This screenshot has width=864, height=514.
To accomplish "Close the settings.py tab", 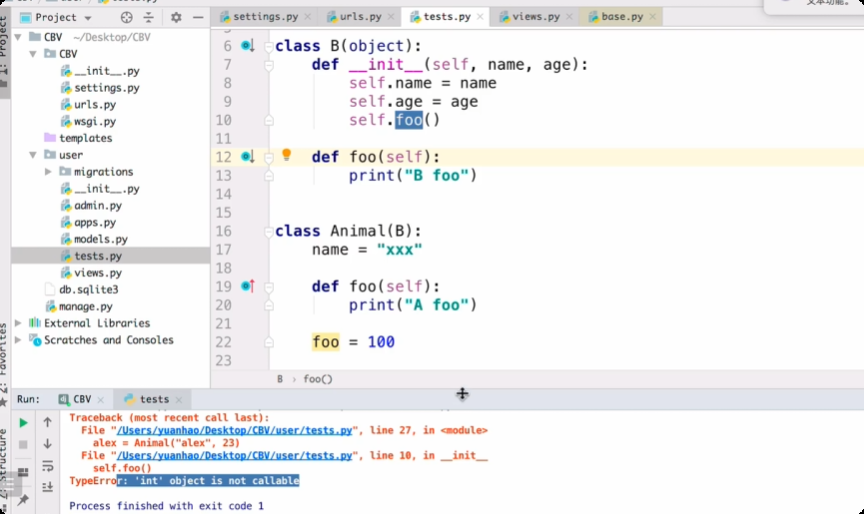I will coord(307,17).
